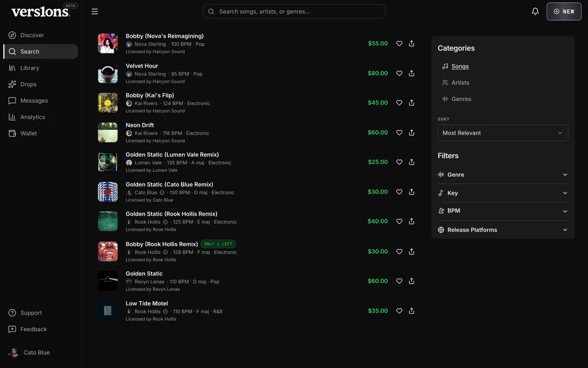Share the Velvet Hour track
588x368 pixels.
click(412, 73)
